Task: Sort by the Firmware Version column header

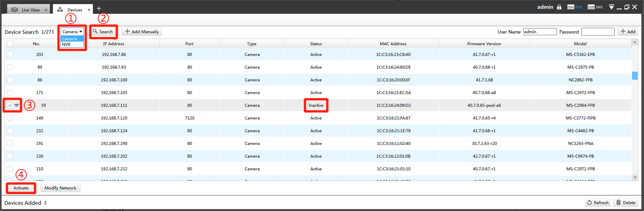Action: (484, 44)
